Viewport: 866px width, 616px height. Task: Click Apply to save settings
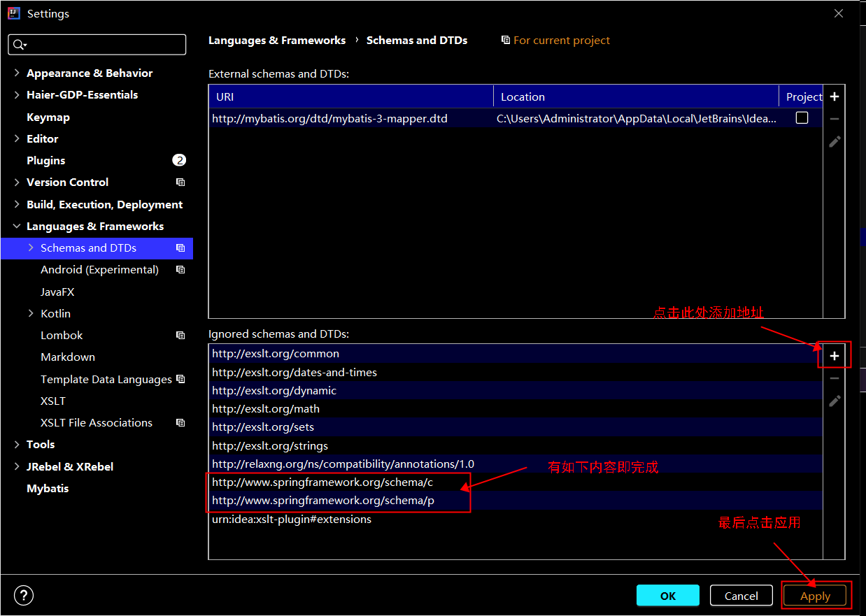coord(815,596)
